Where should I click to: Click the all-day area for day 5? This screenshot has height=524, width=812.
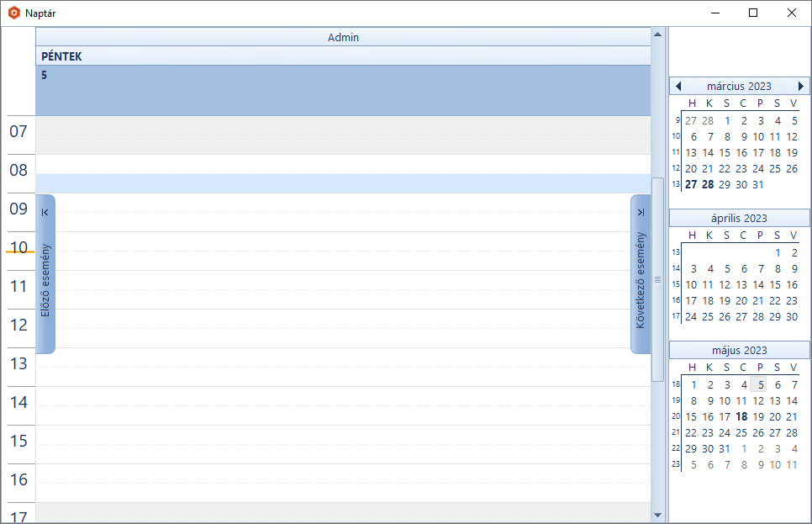point(343,94)
